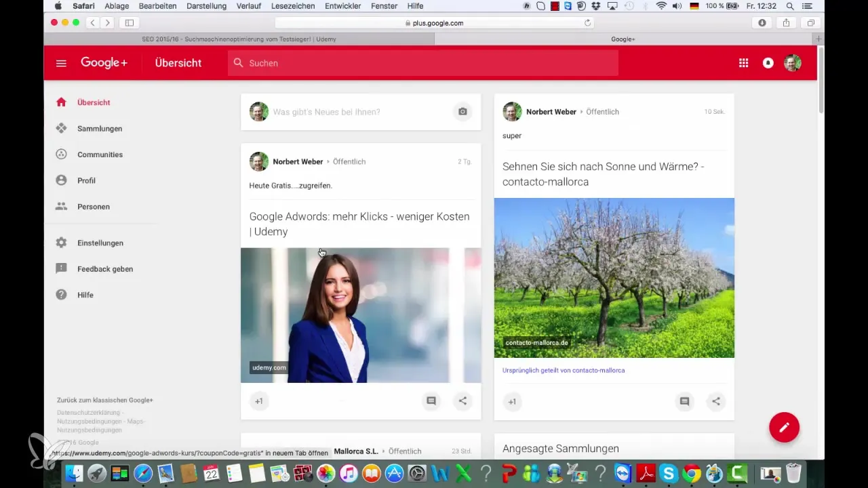The image size is (868, 488).
Task: Go to Profil in the sidebar
Action: [x=86, y=180]
